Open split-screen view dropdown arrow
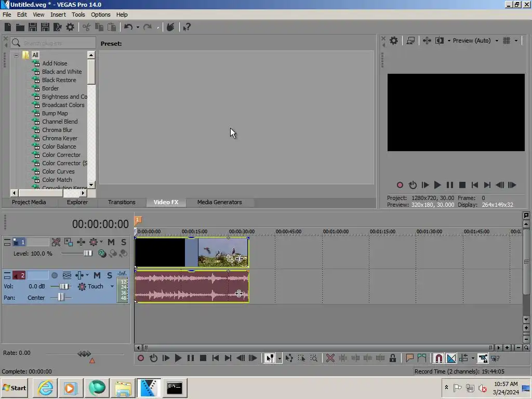 click(449, 41)
